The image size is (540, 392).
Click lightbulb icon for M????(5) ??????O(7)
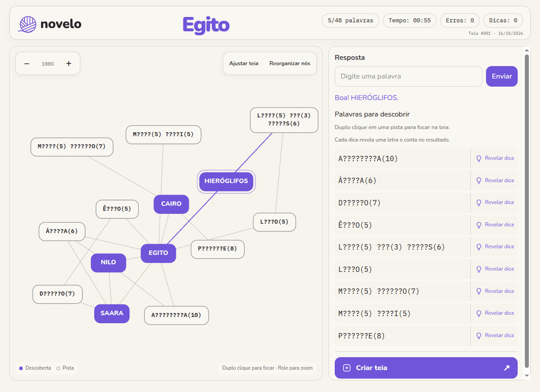coord(479,292)
